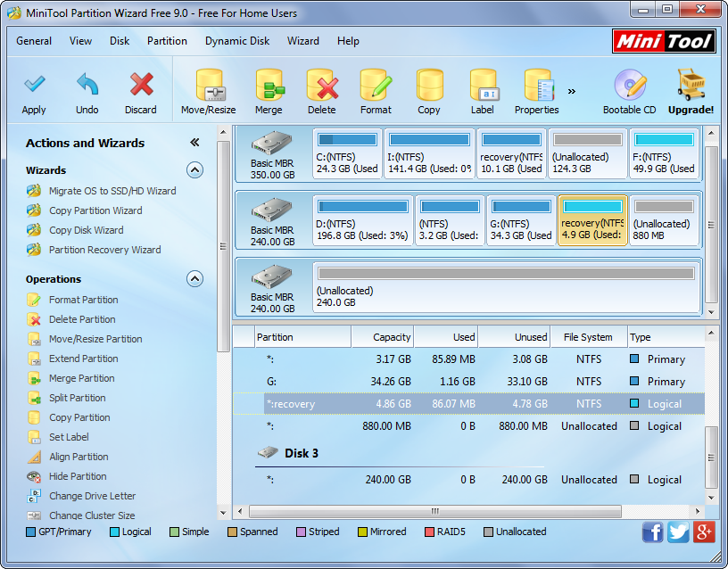Click Change Drive Letter operation
The height and width of the screenshot is (569, 728).
81,496
